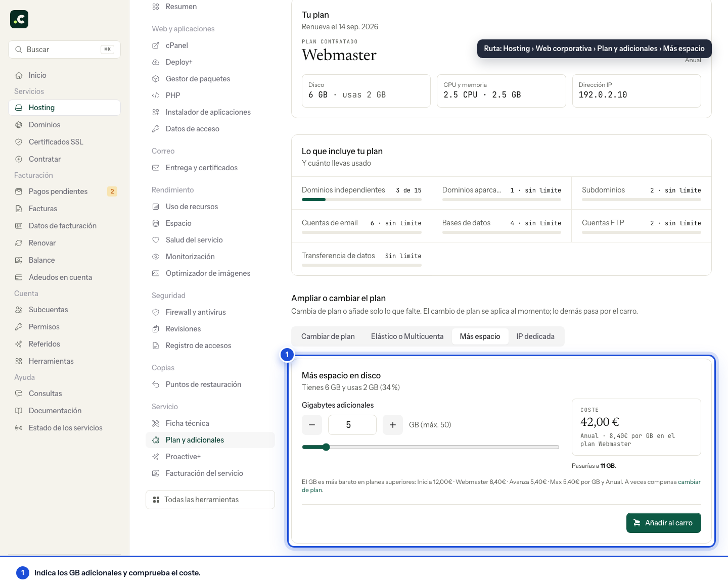Click the Pagos pendientes icon
The height and width of the screenshot is (588, 728).
[19, 191]
